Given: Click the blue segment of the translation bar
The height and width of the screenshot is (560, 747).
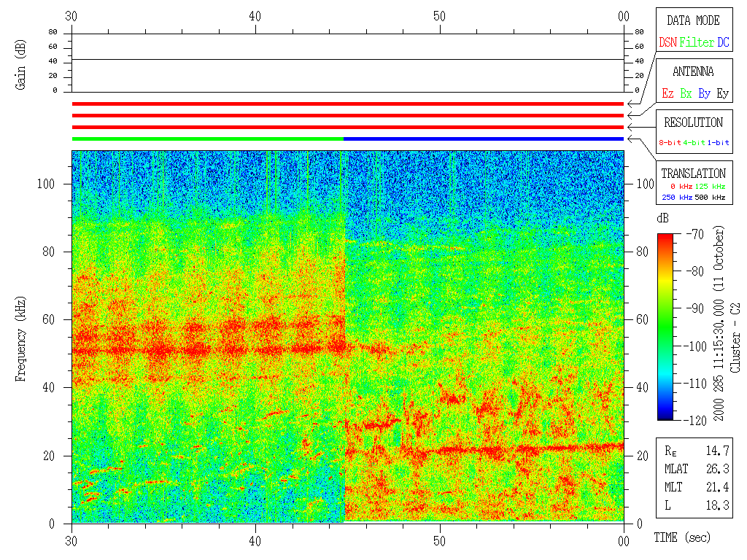Looking at the screenshot, I should pos(483,139).
